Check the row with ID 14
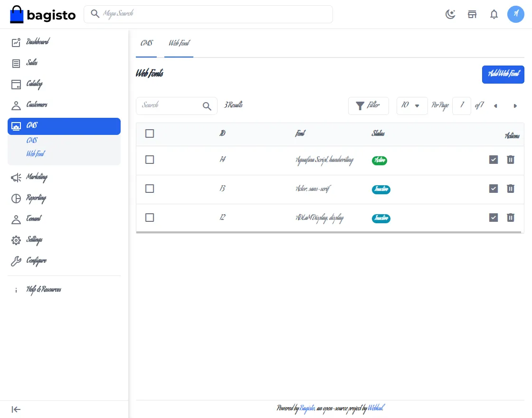The height and width of the screenshot is (418, 532). click(150, 160)
